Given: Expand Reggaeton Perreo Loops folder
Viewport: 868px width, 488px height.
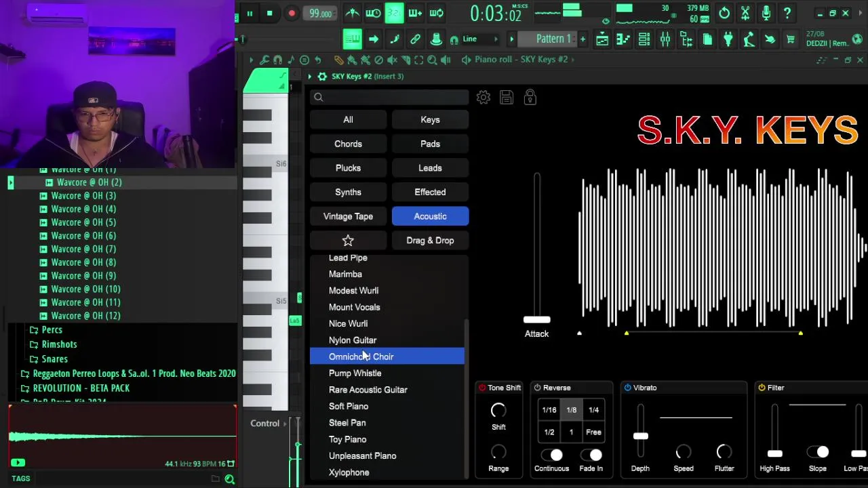Looking at the screenshot, I should pos(128,373).
